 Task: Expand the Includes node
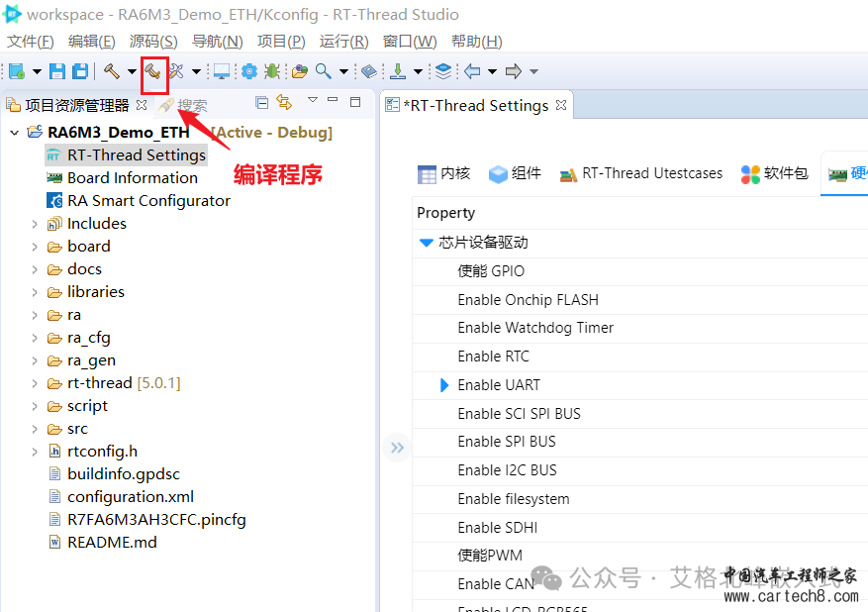(x=35, y=224)
